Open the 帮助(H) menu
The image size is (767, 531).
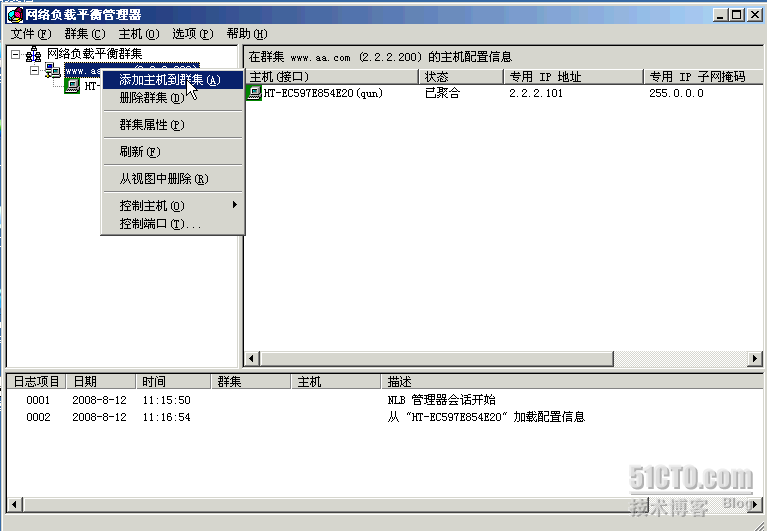tap(247, 34)
